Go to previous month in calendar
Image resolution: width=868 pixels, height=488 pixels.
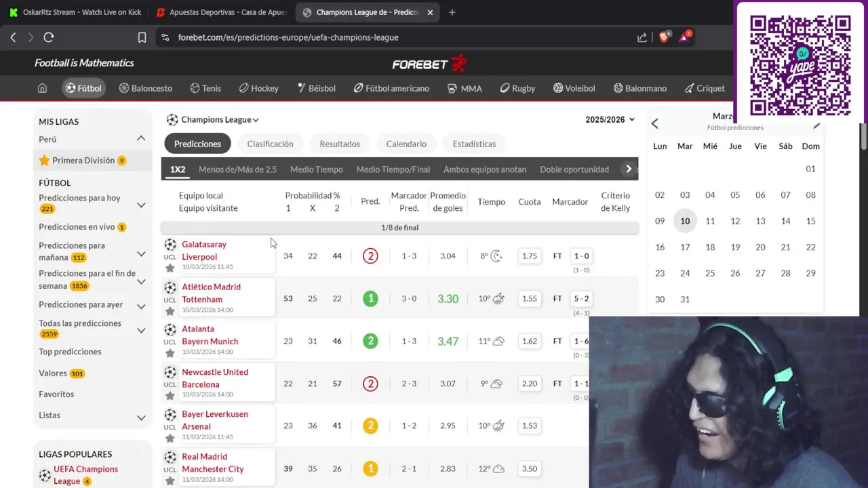click(x=654, y=123)
